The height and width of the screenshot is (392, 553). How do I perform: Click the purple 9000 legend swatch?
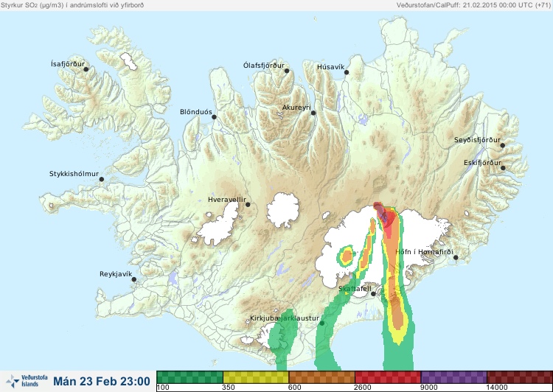click(x=453, y=377)
